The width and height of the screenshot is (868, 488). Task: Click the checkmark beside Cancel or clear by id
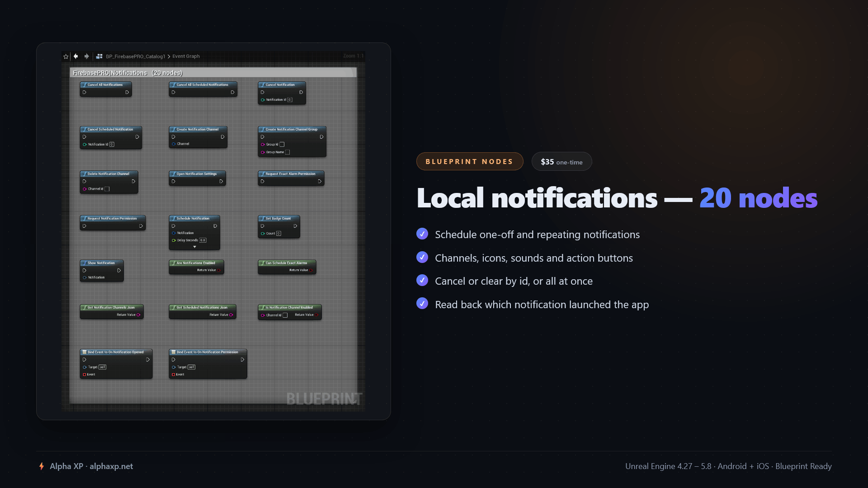(x=422, y=280)
